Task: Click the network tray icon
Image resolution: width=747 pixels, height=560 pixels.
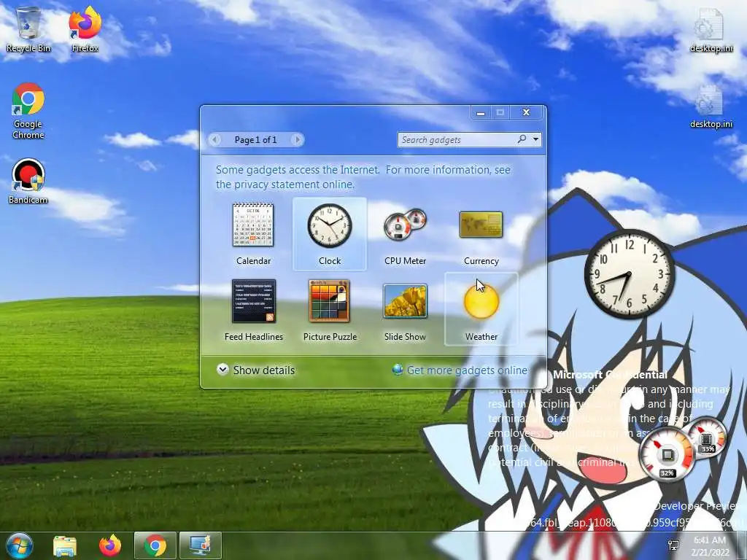Action: click(674, 545)
